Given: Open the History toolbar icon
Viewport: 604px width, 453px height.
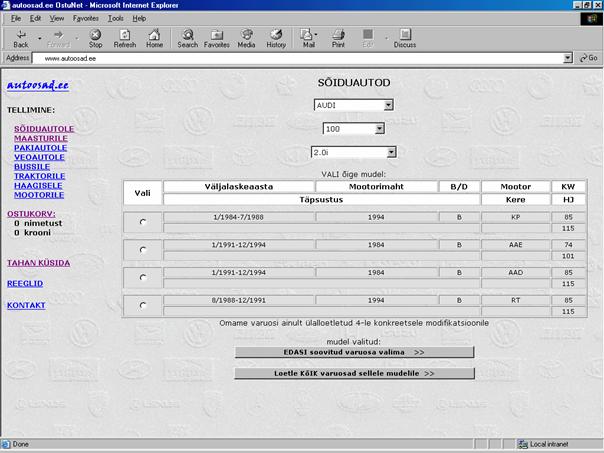Looking at the screenshot, I should [x=276, y=39].
